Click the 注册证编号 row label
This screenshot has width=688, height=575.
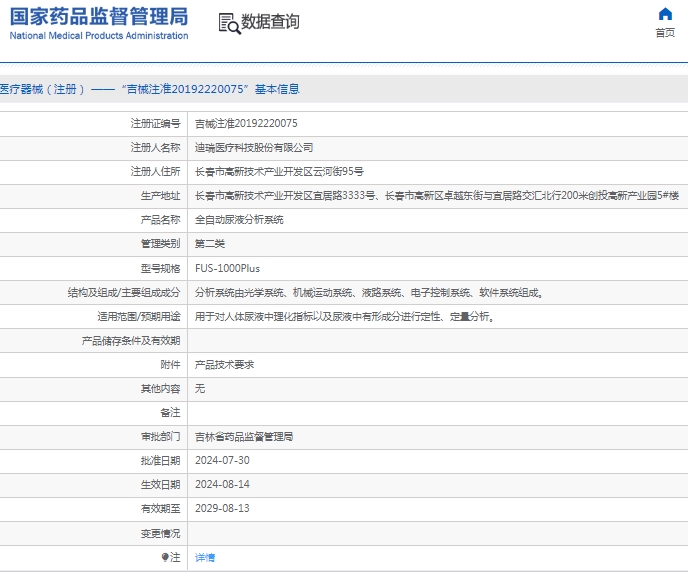155,124
